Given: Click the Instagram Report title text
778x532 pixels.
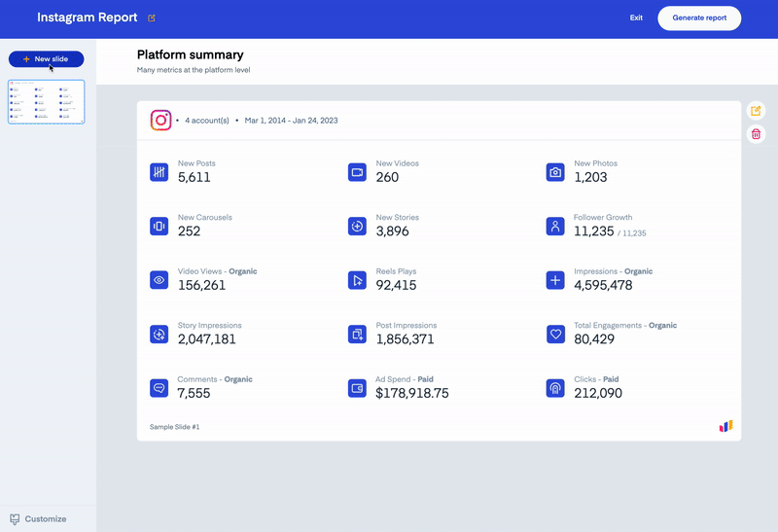Looking at the screenshot, I should click(88, 18).
